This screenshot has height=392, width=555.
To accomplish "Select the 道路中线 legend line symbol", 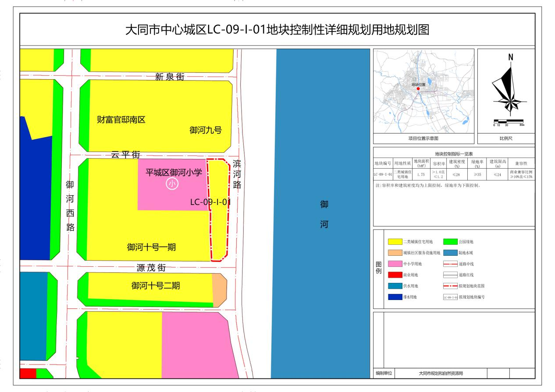I will pos(450,264).
